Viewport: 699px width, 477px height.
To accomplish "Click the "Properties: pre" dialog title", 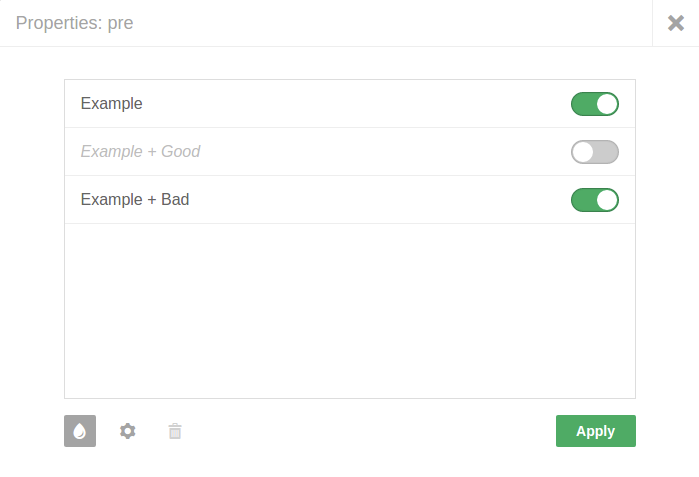I will (x=74, y=23).
